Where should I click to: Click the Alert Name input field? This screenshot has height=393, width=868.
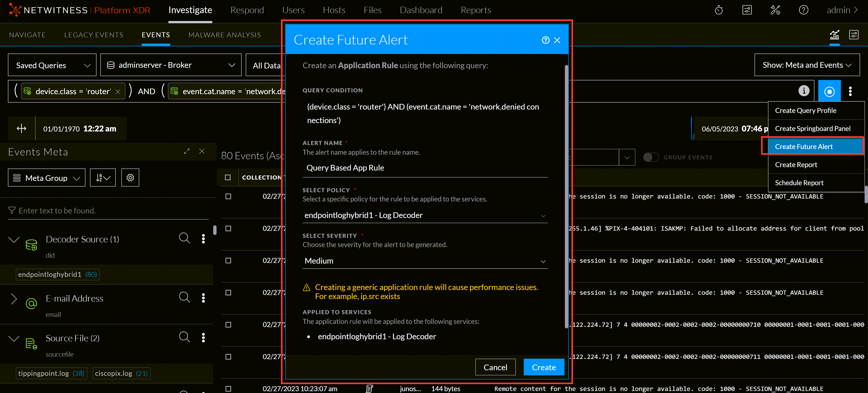pos(425,168)
